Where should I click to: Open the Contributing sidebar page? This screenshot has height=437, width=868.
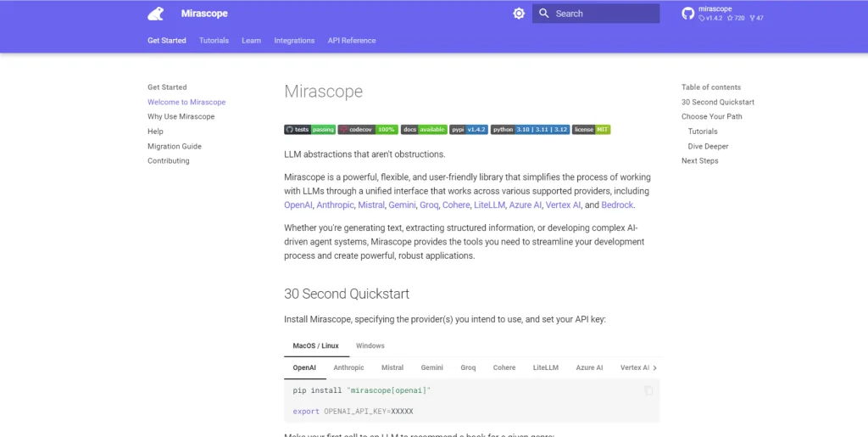169,160
